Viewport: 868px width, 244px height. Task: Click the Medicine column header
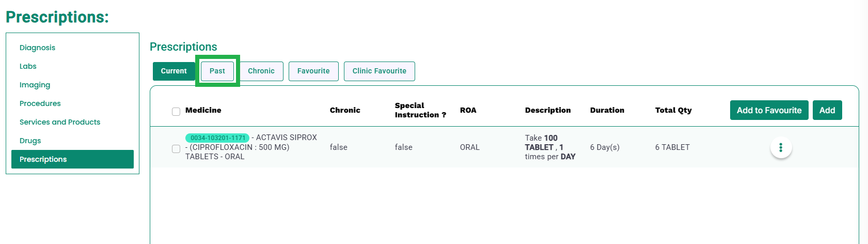[x=203, y=110]
